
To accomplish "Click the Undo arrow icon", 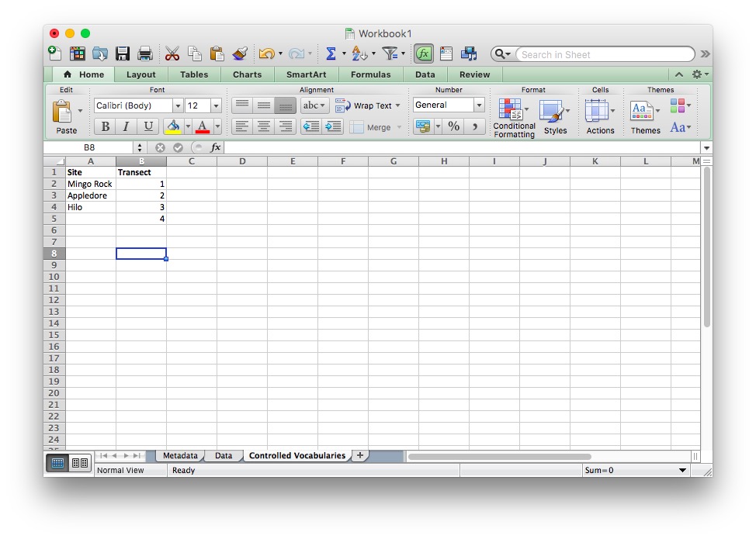I will pyautogui.click(x=266, y=54).
